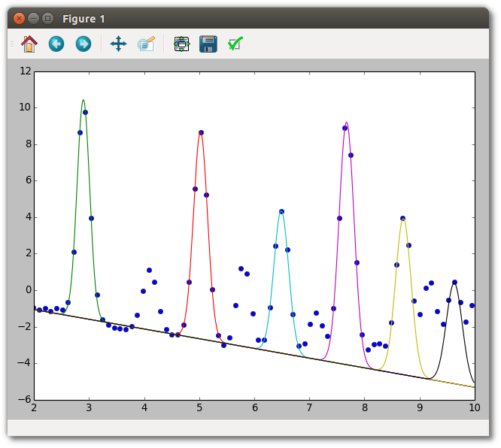Click y-axis tick label −6

[24, 399]
